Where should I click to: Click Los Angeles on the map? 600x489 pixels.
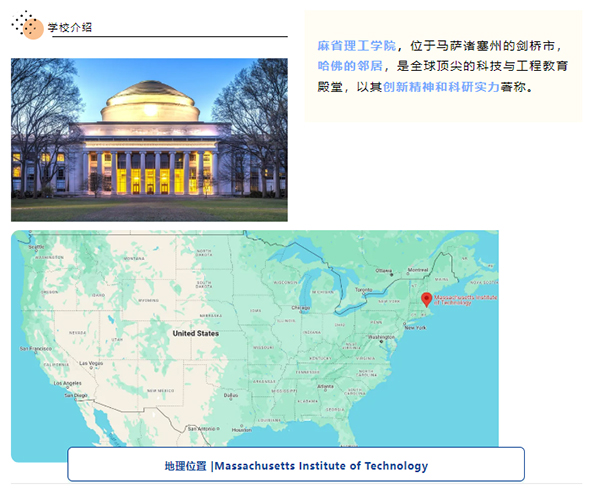tap(67, 383)
